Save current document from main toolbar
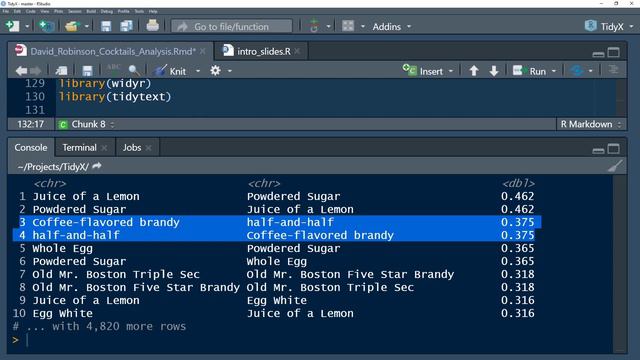 (106, 27)
